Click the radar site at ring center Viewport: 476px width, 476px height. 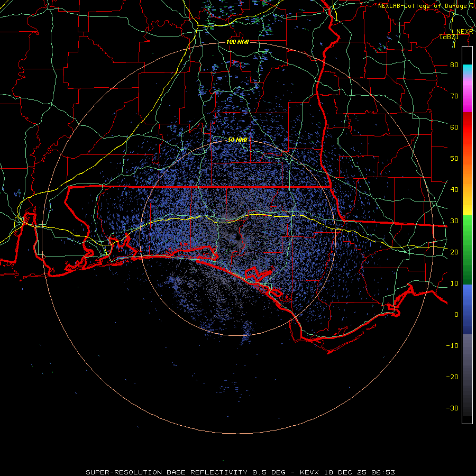pos(238,238)
